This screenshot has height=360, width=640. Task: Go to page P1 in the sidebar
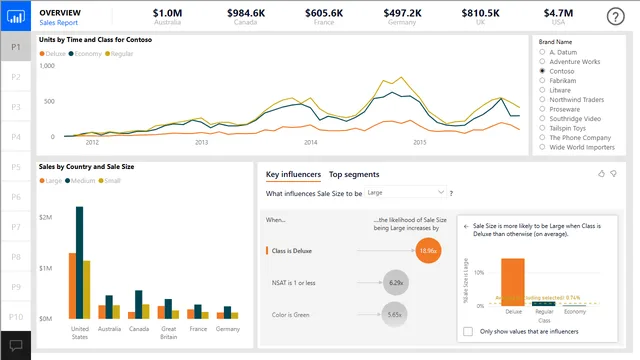tap(16, 47)
